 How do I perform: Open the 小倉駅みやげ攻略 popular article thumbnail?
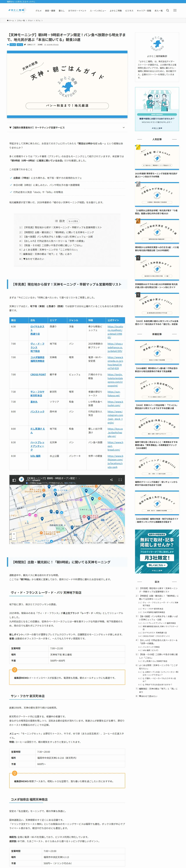tap(157, 194)
